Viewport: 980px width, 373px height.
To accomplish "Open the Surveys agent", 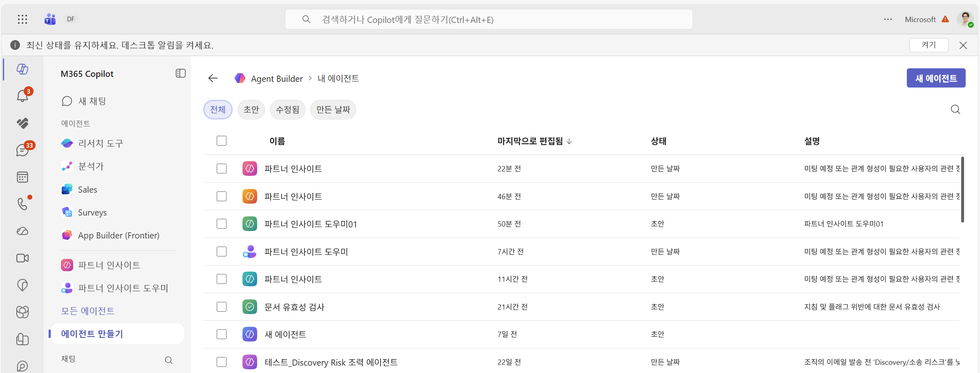I will [84, 212].
